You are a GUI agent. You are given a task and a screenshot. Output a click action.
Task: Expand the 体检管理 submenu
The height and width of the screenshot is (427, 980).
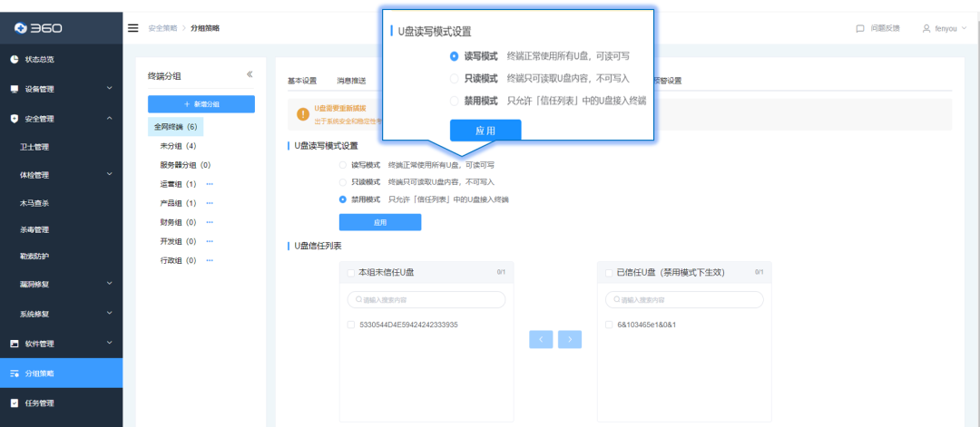point(62,175)
